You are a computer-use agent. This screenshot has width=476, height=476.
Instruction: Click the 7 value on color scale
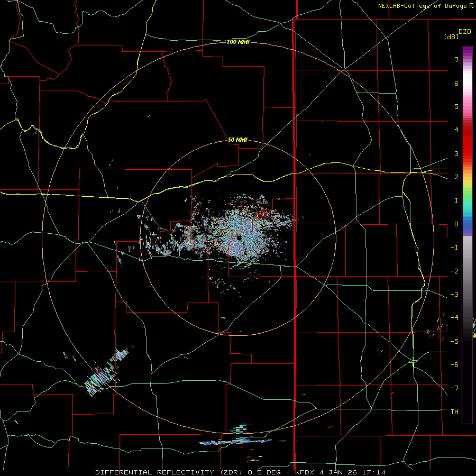456,59
